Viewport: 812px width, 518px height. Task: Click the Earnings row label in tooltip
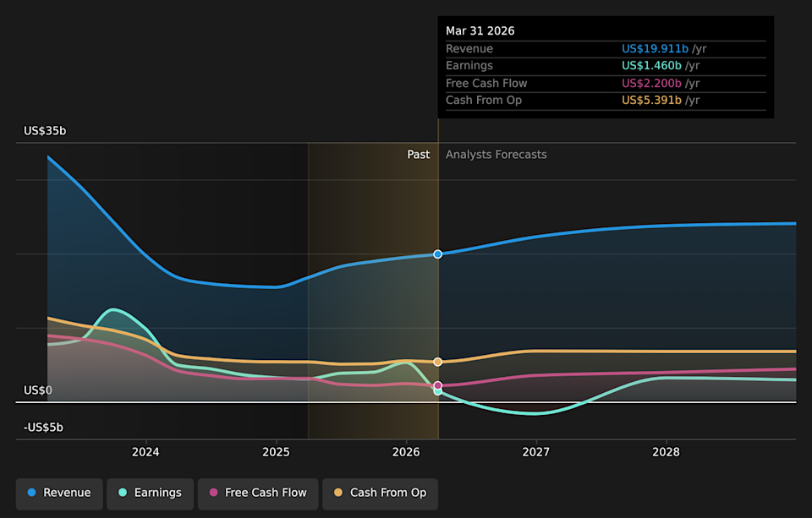tap(469, 66)
